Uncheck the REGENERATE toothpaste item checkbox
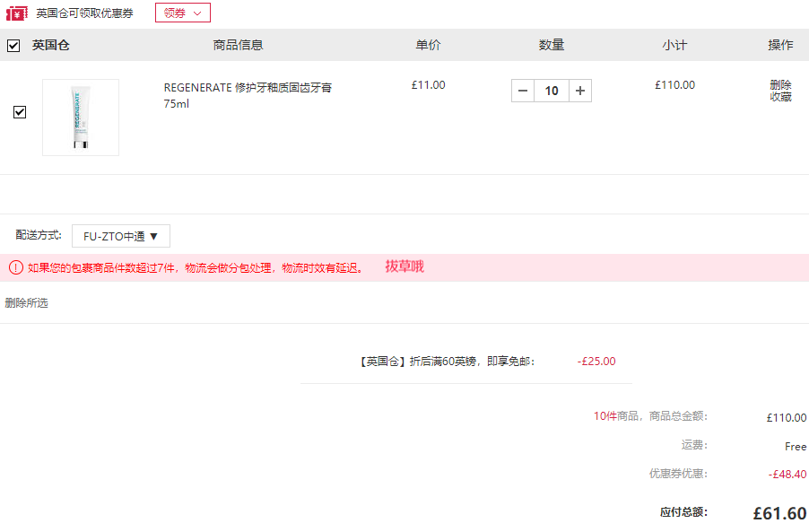 tap(20, 112)
